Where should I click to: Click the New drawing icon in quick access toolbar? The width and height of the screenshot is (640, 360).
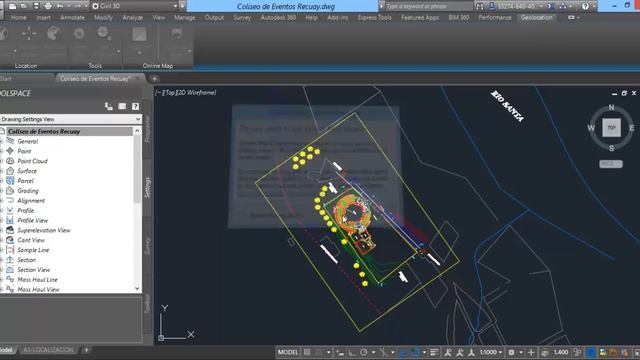point(13,6)
